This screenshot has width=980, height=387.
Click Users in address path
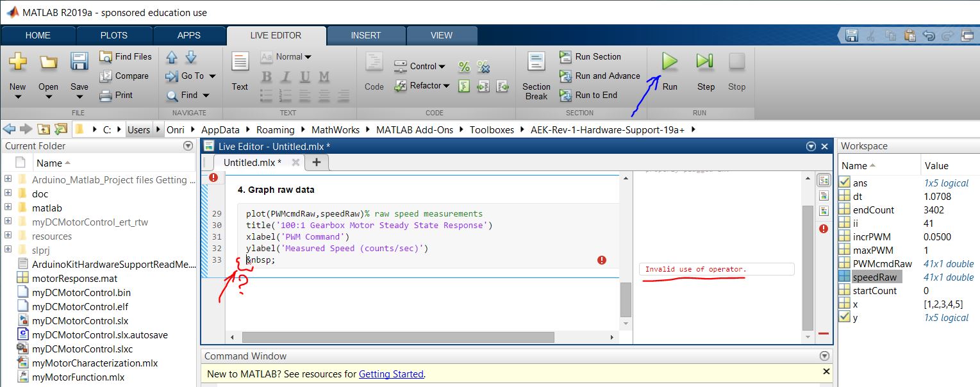(138, 129)
